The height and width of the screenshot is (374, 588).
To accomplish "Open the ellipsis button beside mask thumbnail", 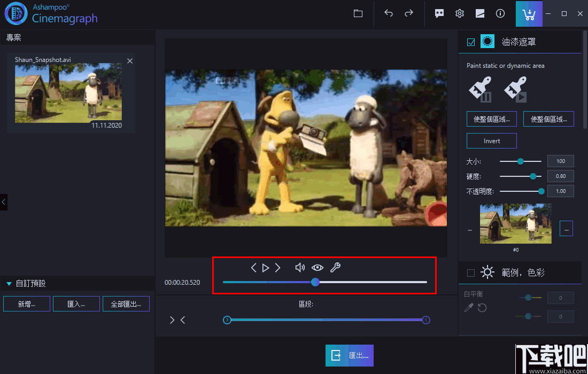I will coord(566,228).
